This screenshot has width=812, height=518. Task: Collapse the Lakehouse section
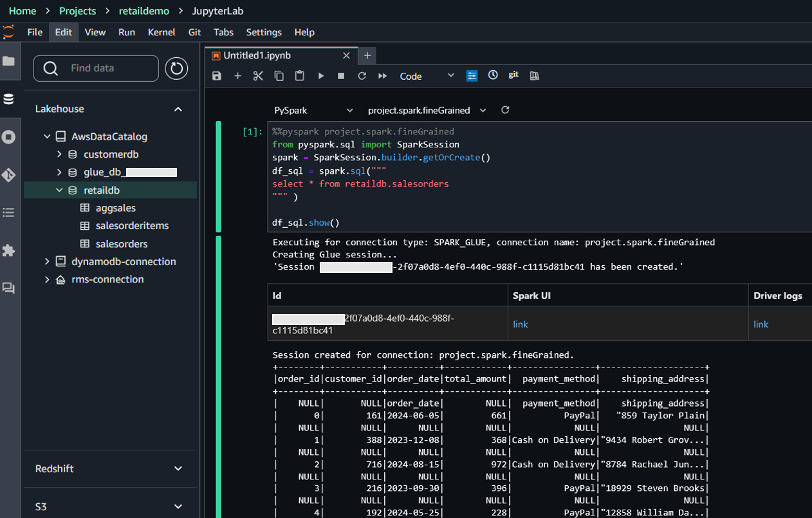[x=178, y=109]
